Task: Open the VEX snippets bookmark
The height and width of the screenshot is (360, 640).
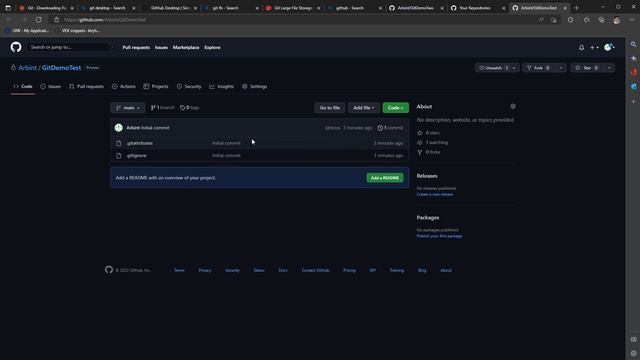Action: click(x=78, y=31)
